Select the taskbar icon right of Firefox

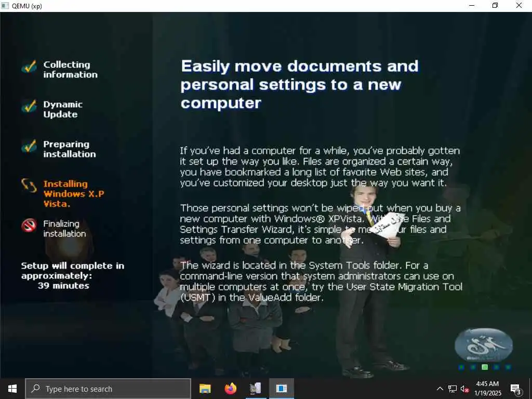[x=256, y=389]
